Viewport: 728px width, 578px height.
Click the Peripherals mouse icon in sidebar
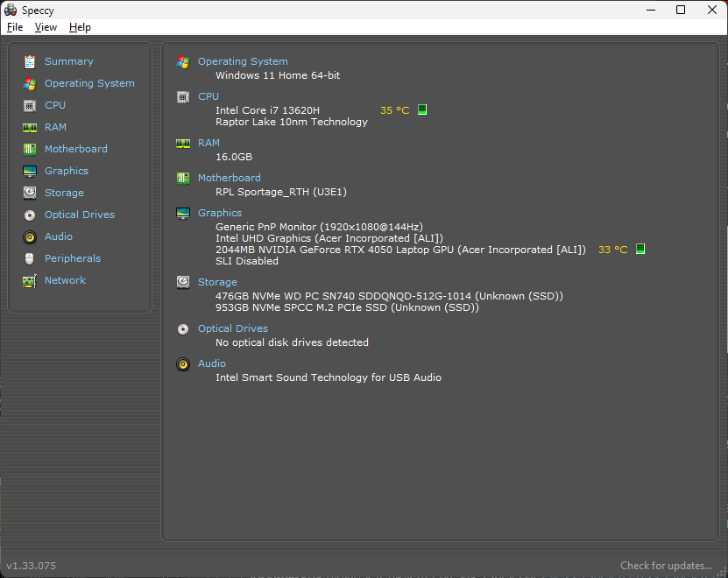(x=29, y=258)
